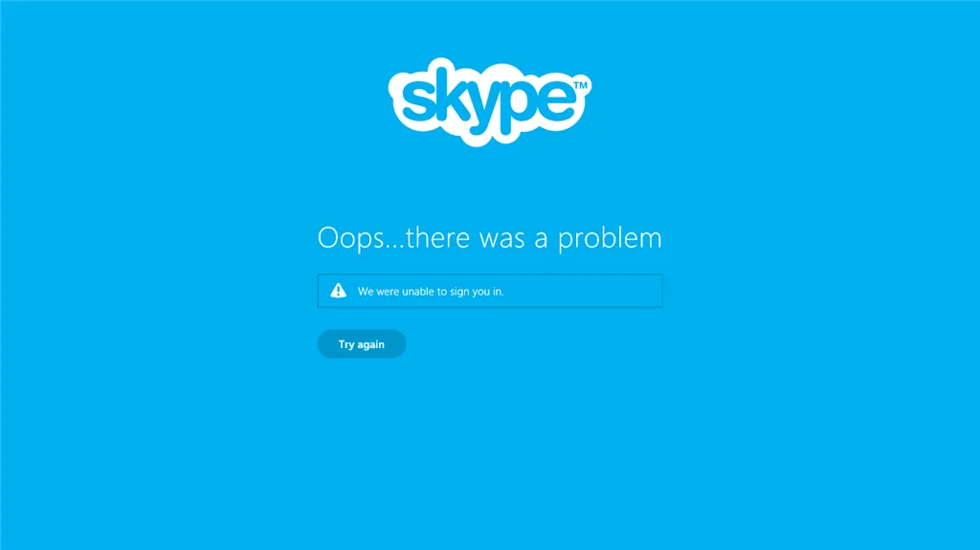Click the word 'unable' in error message
The image size is (980, 550).
click(x=418, y=291)
